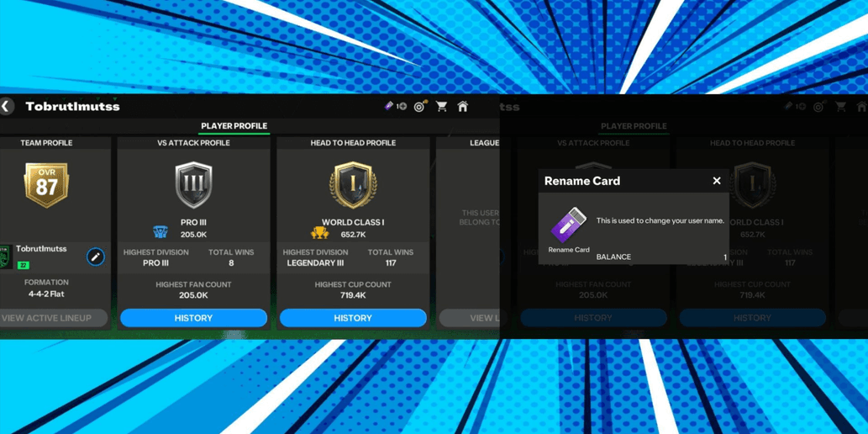The height and width of the screenshot is (434, 868).
Task: Open the shopping cart in the undimmed header
Action: click(441, 107)
